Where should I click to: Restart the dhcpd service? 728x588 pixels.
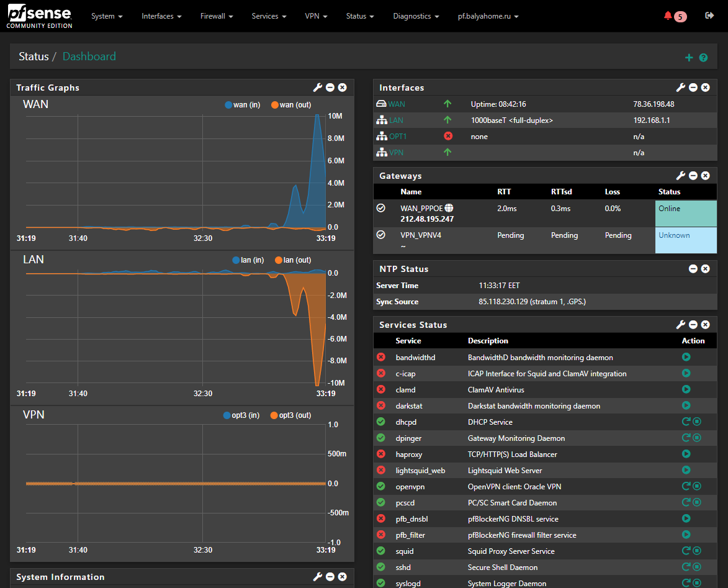point(686,422)
